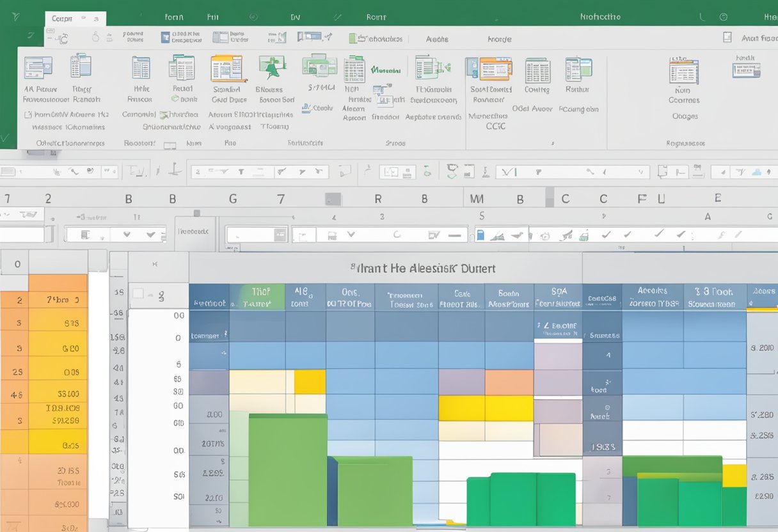
Task: Toggle the checkbox beside the chart data table
Action: coord(138,293)
